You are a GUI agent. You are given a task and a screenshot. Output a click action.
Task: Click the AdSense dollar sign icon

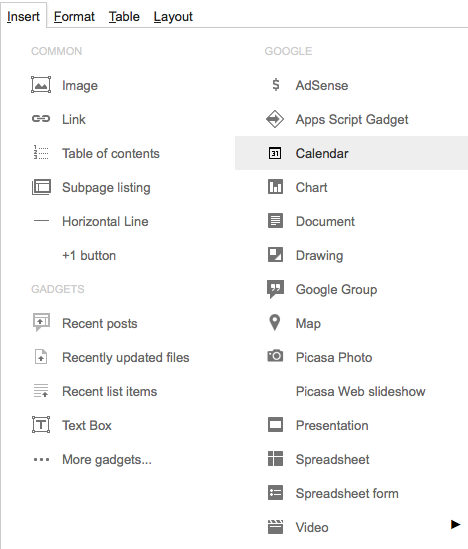click(276, 85)
